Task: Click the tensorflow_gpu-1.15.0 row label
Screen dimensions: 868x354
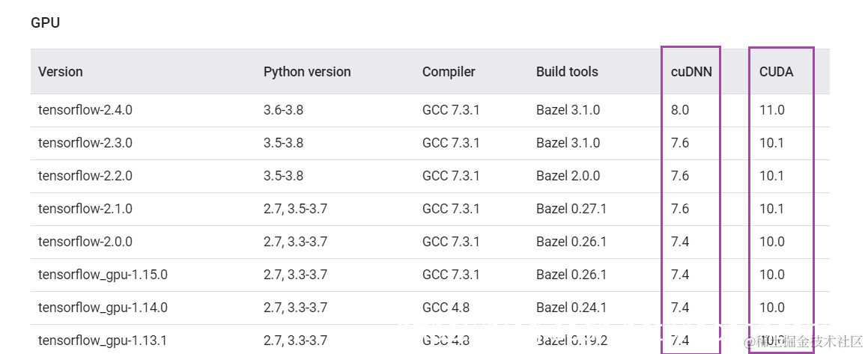Action: click(103, 275)
